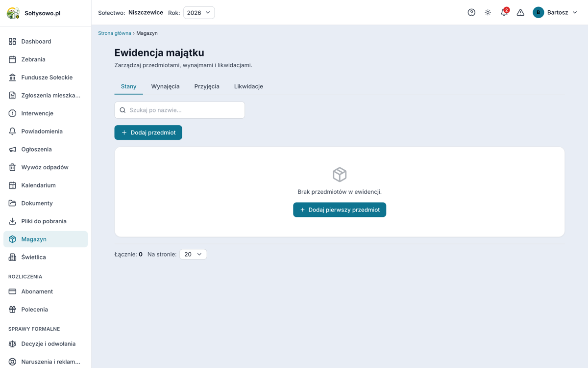Viewport: 588px width, 368px height.
Task: Focus the Szukaj po nazwie search field
Action: pos(180,110)
